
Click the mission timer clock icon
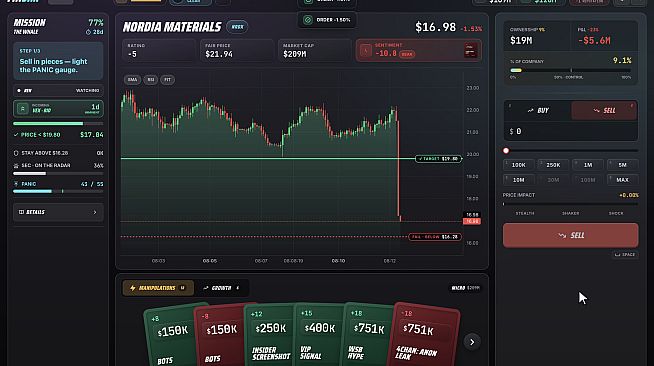pyautogui.click(x=88, y=32)
